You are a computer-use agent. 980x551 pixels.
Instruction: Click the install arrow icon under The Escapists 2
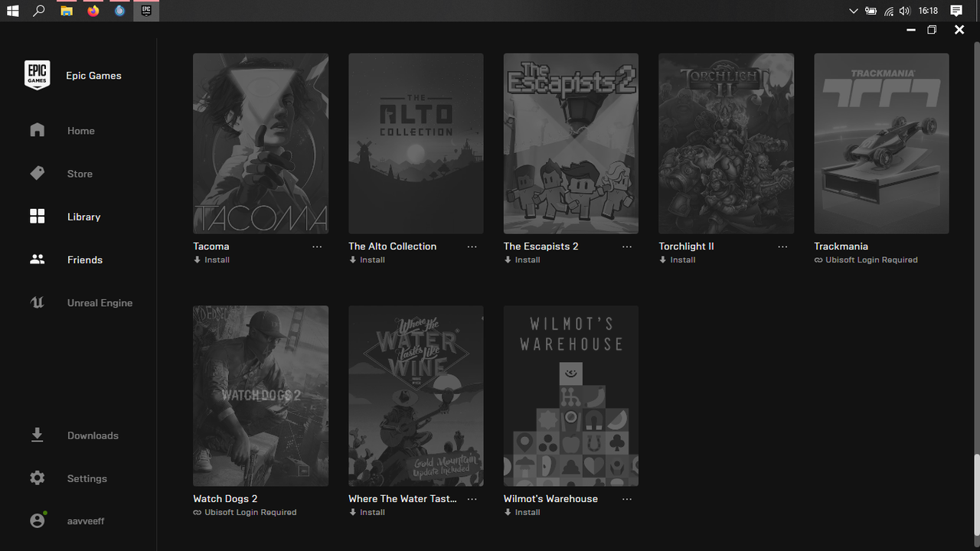click(508, 260)
